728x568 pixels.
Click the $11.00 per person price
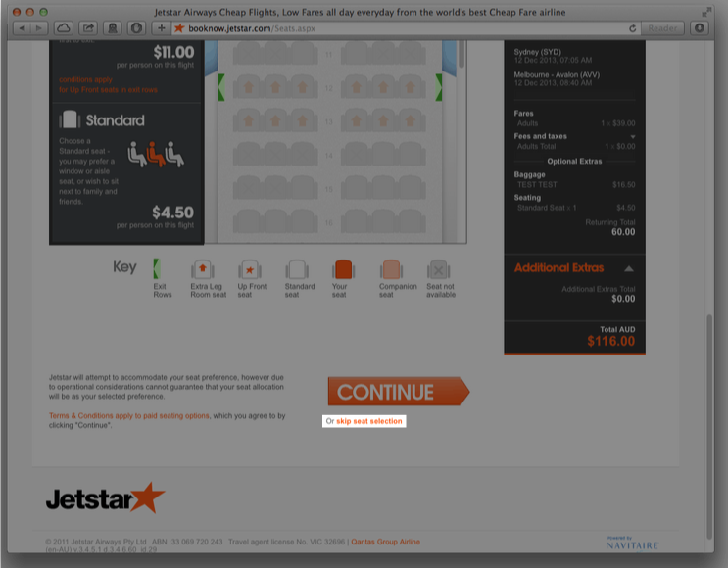173,52
